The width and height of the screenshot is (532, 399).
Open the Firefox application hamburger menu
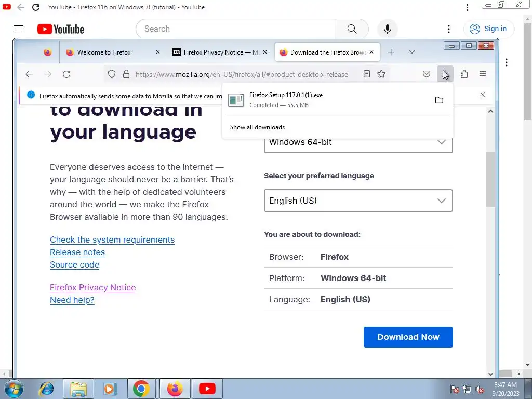pos(483,74)
